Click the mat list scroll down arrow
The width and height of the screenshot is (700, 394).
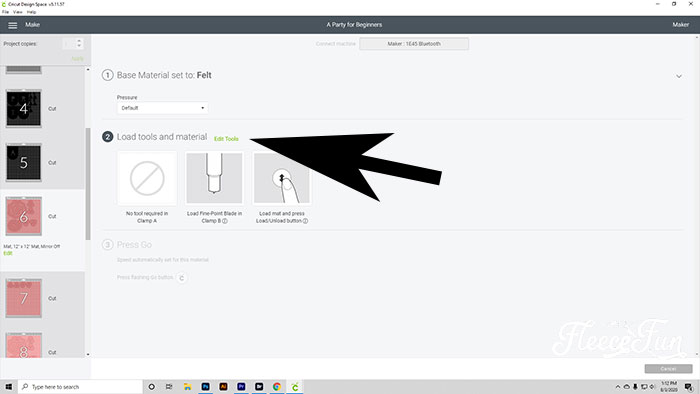coord(88,354)
